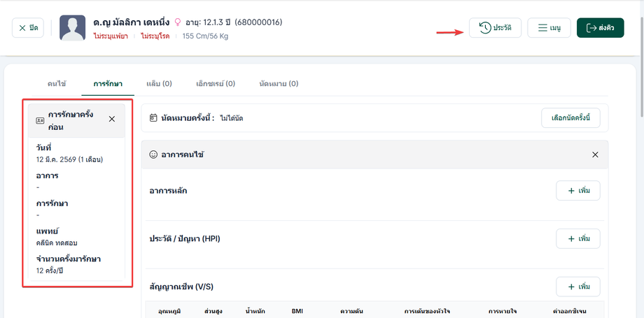Open ประวัติ history button

point(495,28)
